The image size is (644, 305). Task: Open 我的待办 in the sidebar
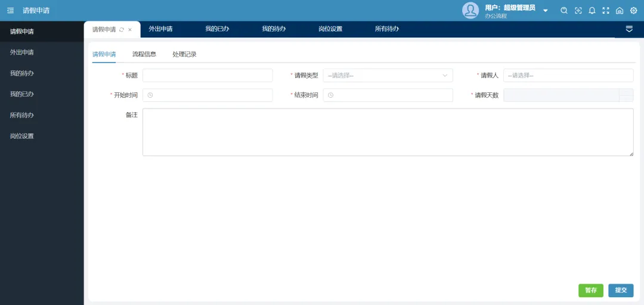42,73
